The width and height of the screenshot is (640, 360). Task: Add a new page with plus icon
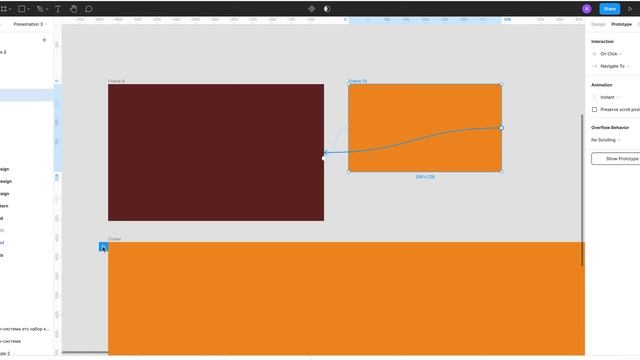(44, 40)
